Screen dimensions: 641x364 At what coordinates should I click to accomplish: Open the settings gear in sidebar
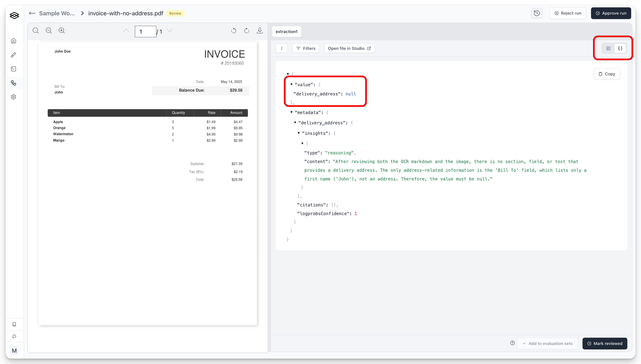(x=14, y=97)
